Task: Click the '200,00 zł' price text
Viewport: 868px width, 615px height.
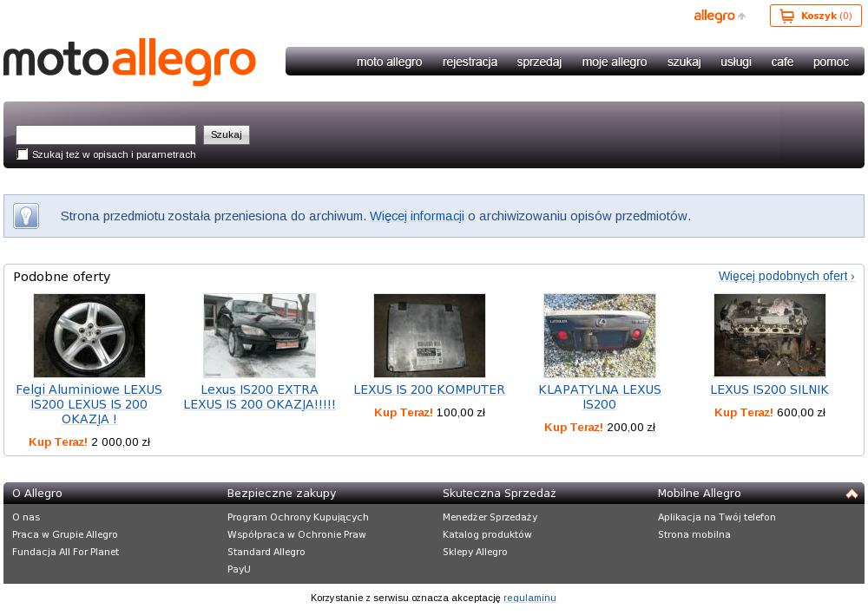Action: pyautogui.click(x=631, y=427)
